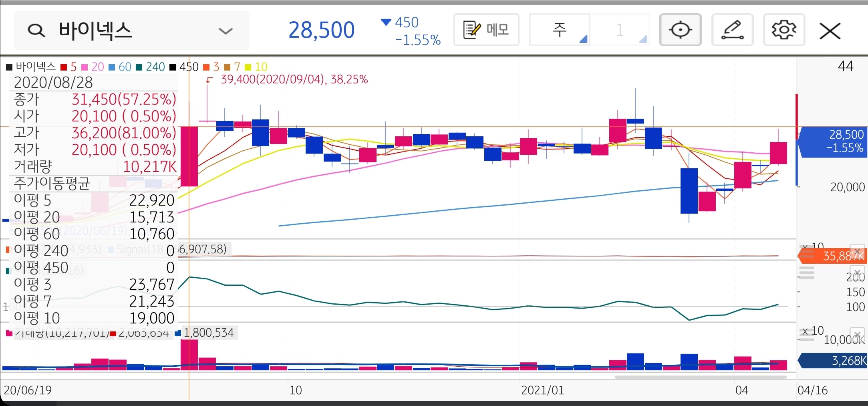Tap yellow swatch for the 10 moving average
868x406 pixels.
tap(248, 67)
